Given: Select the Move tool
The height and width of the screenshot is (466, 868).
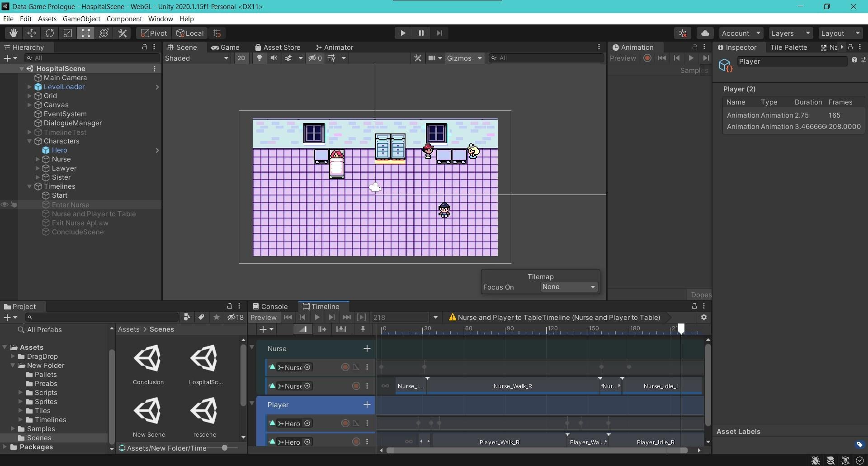Looking at the screenshot, I should (x=32, y=33).
